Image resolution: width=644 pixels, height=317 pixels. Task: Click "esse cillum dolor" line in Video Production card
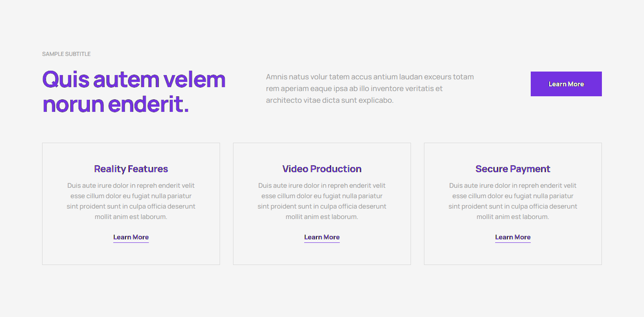(x=322, y=196)
